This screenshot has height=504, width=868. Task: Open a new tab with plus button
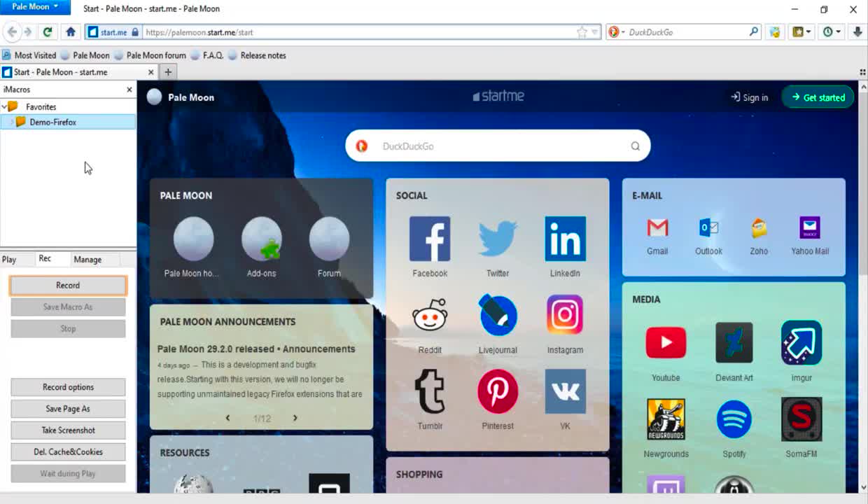pyautogui.click(x=168, y=71)
